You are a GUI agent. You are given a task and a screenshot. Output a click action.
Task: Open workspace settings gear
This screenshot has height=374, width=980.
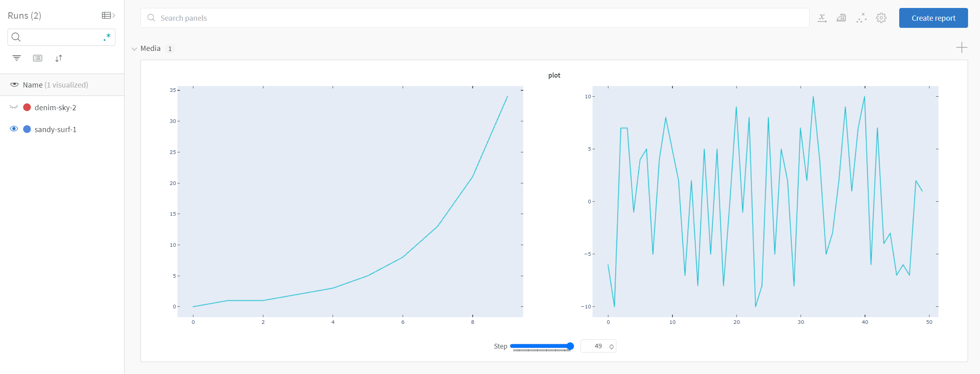coord(881,18)
